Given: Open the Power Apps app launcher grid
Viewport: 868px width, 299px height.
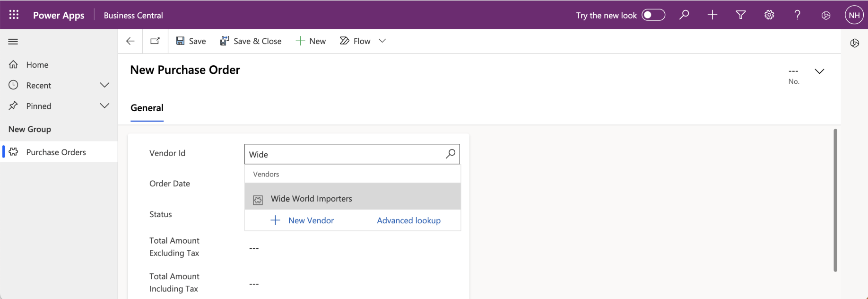Looking at the screenshot, I should point(14,15).
